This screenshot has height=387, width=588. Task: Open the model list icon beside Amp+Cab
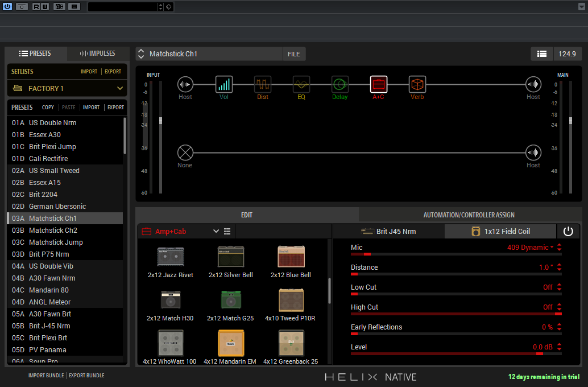click(x=227, y=231)
